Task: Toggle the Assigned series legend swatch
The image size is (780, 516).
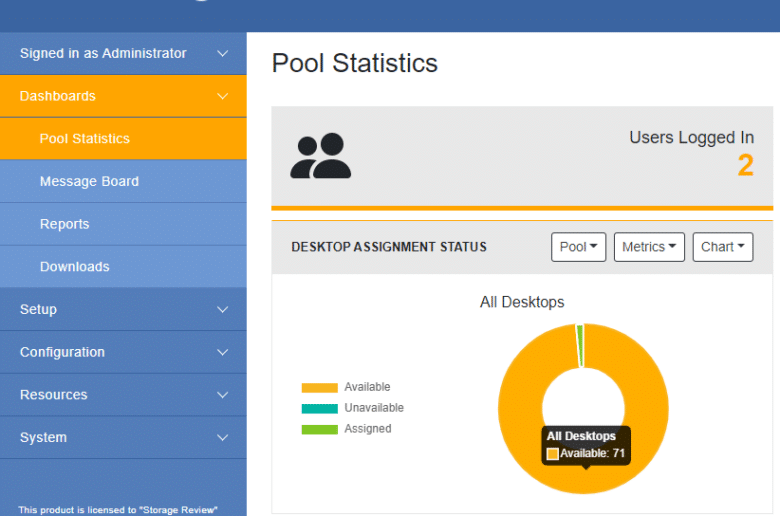Action: click(319, 429)
